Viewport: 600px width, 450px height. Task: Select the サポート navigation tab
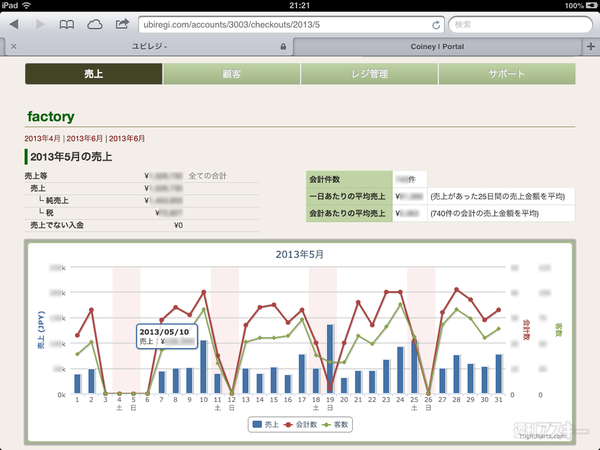pyautogui.click(x=507, y=73)
